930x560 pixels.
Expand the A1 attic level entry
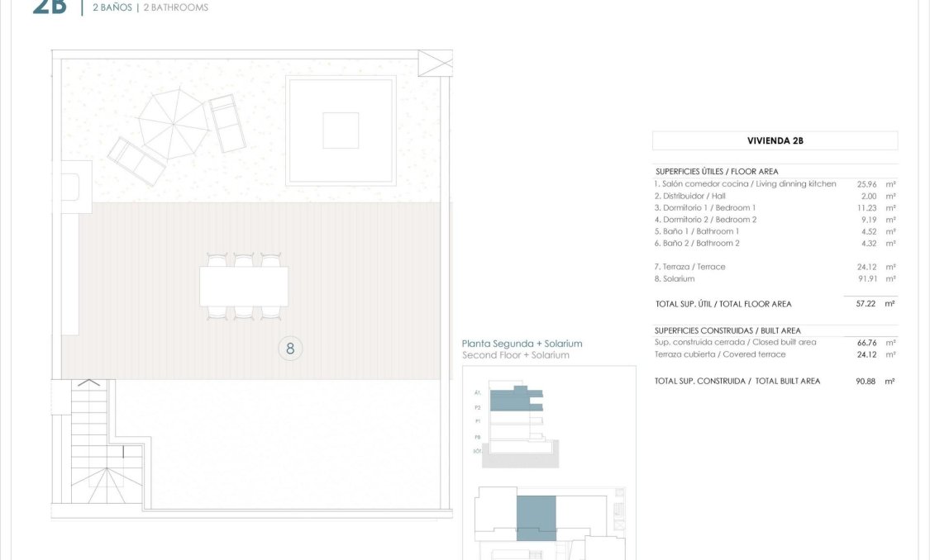coord(476,393)
